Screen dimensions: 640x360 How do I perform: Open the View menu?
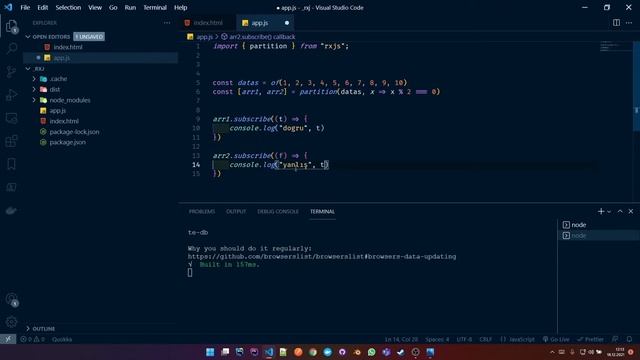click(95, 7)
